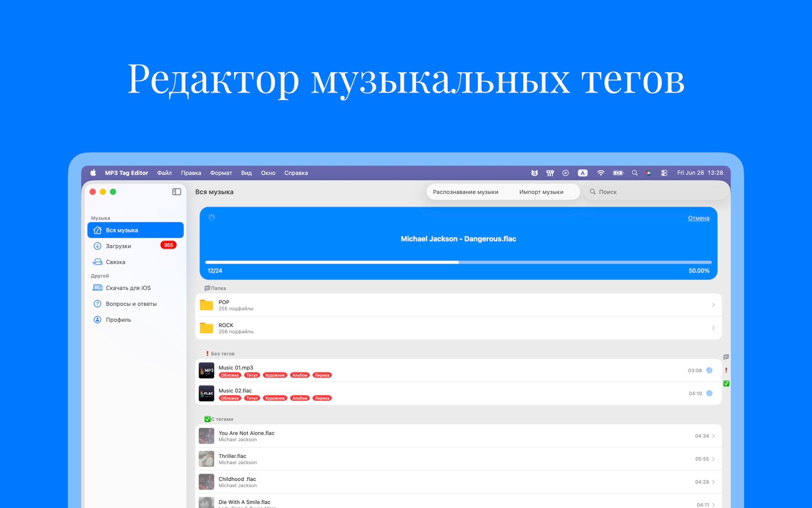Click the Импорт музыки button

coord(541,192)
